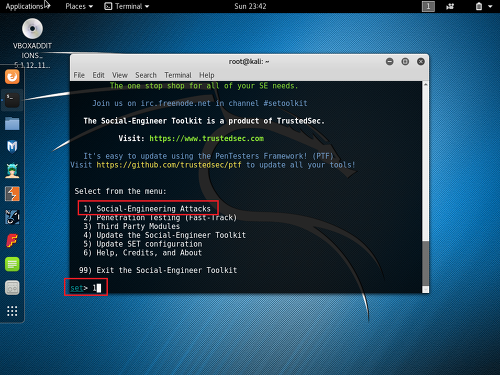
Task: Open the Edit menu in terminal
Action: coord(98,75)
